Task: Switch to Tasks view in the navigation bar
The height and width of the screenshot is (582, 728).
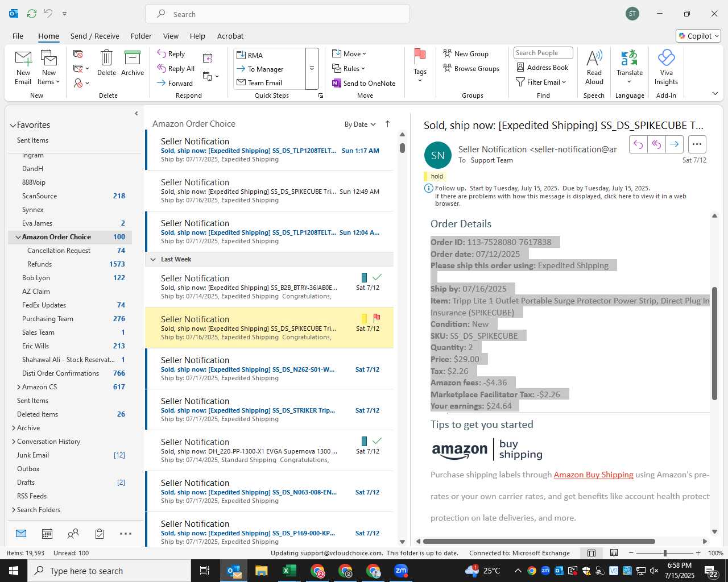Action: tap(100, 534)
